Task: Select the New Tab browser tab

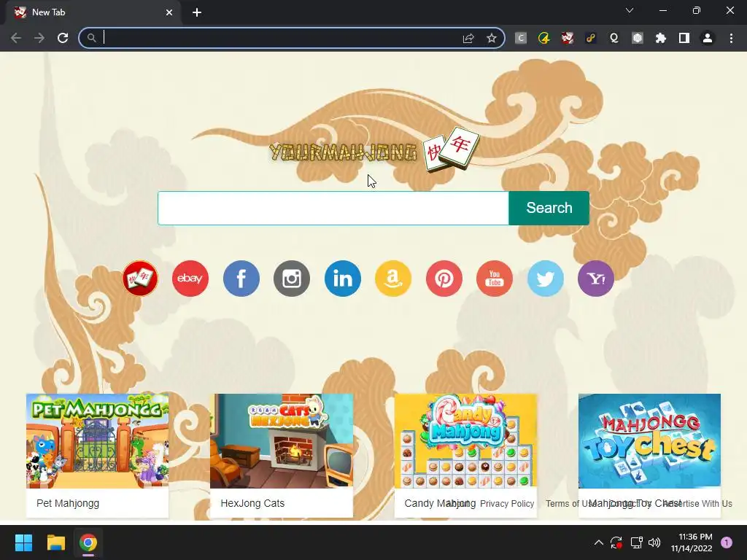Action: coord(93,12)
